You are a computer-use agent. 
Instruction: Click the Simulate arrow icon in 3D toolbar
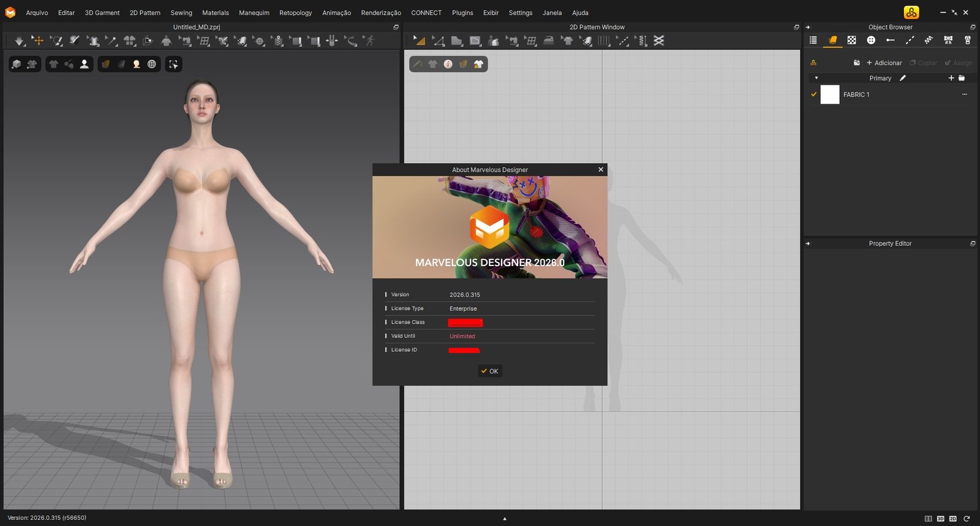tap(20, 41)
